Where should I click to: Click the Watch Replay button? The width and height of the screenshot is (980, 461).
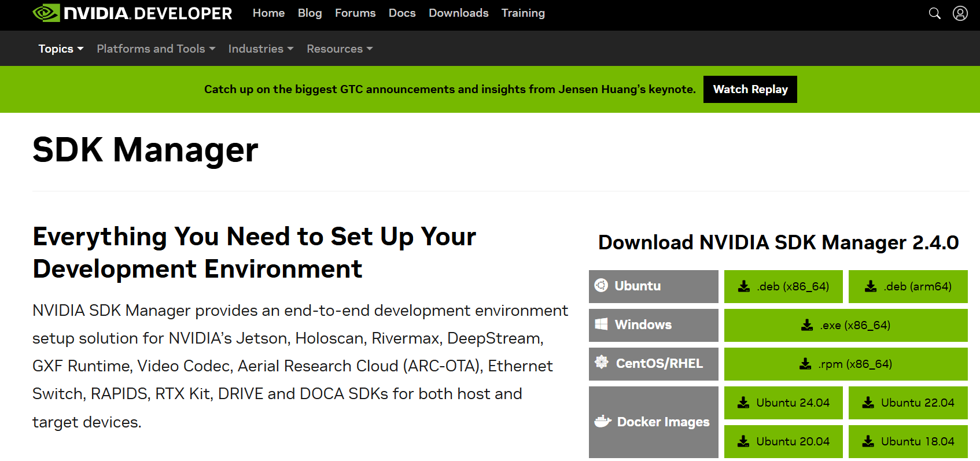(x=750, y=89)
